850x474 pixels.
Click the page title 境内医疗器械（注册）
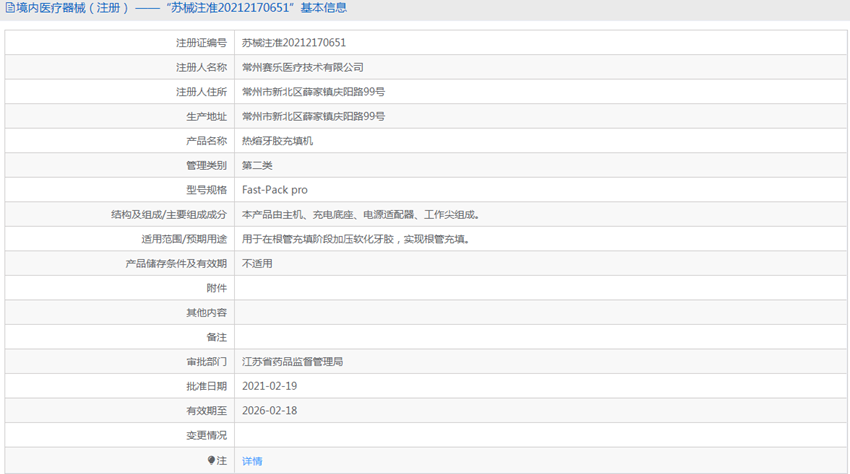[72, 8]
